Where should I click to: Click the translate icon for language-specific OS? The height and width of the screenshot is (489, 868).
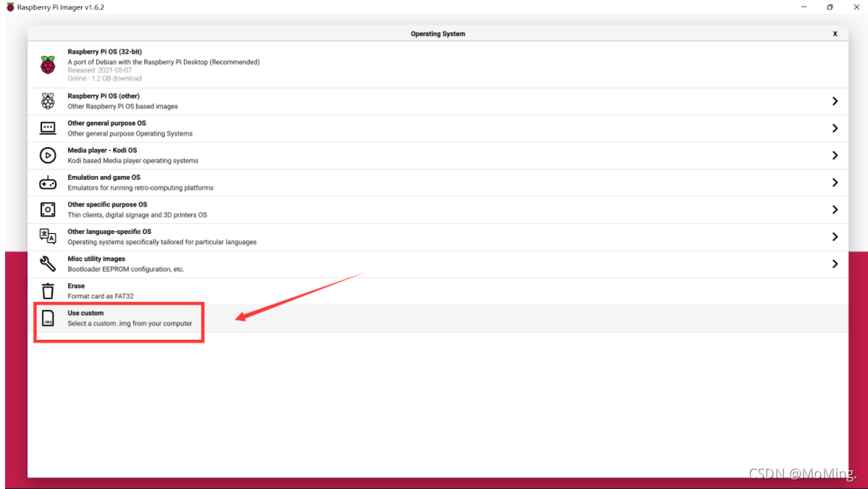pos(49,236)
